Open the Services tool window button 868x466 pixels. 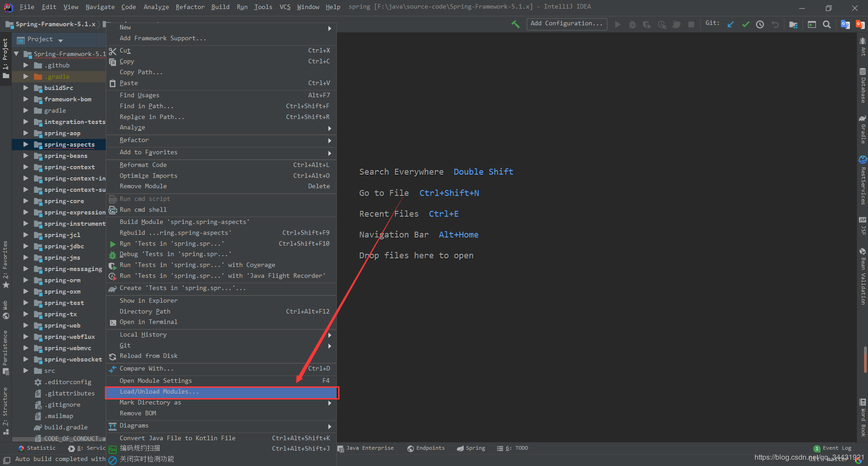[87, 448]
